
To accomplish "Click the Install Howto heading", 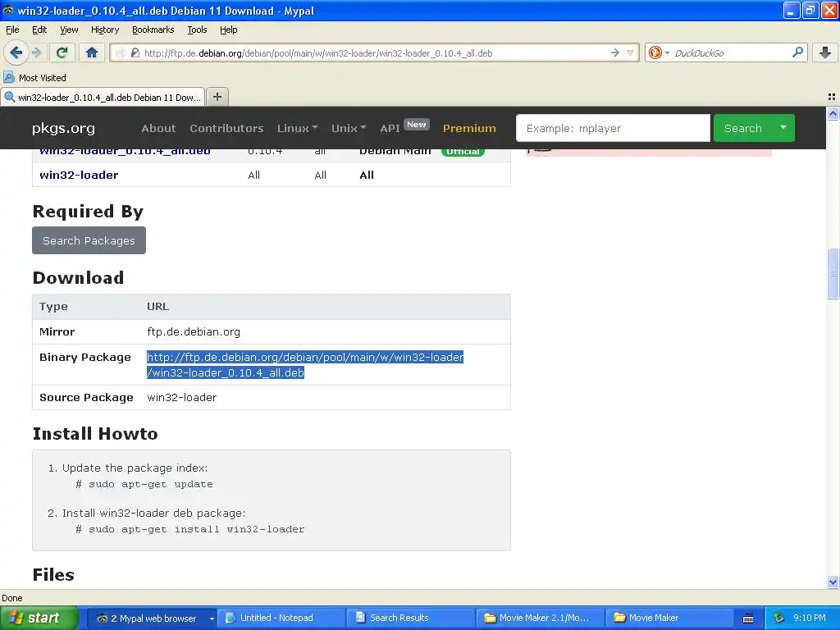I will (95, 433).
